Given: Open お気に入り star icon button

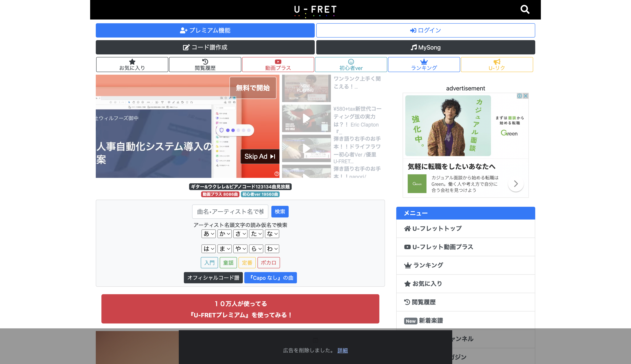Looking at the screenshot, I should tap(132, 65).
